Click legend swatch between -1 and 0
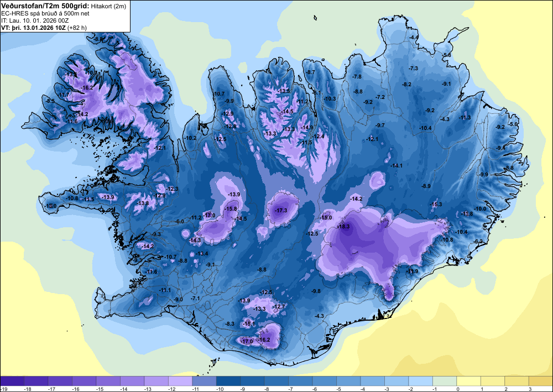 coord(445,381)
